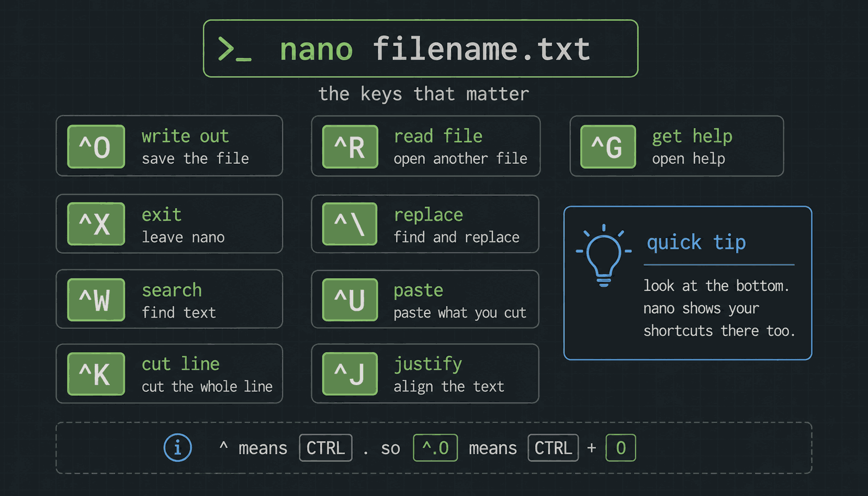This screenshot has width=868, height=496.
Task: Click the green 'nano' command word
Action: click(317, 49)
